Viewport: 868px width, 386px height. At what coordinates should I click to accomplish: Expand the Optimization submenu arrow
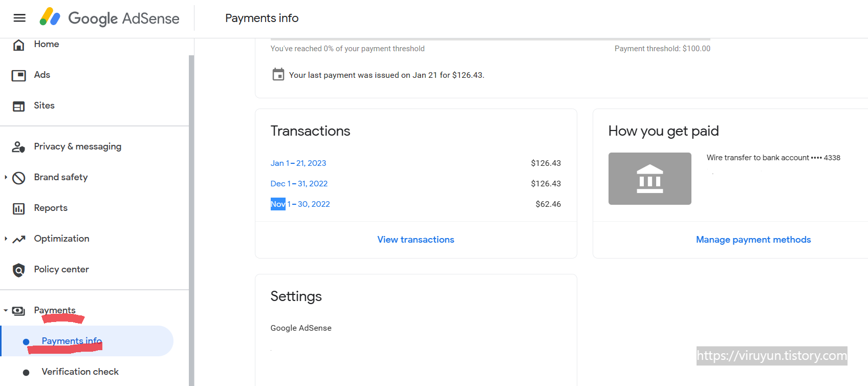6,239
